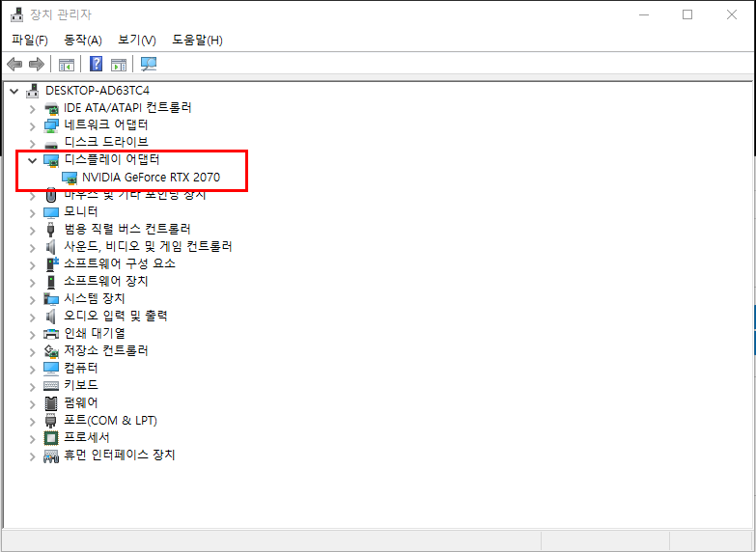
Task: Expand the IDE ATA/ATAPI 컨트롤러 node
Action: pyautogui.click(x=32, y=109)
